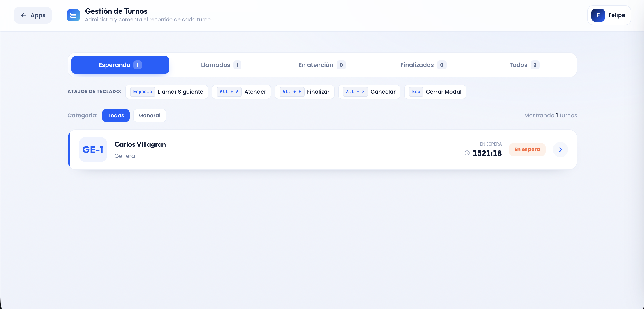The width and height of the screenshot is (644, 309).
Task: Click the Gestión de Turnos title
Action: (x=116, y=11)
